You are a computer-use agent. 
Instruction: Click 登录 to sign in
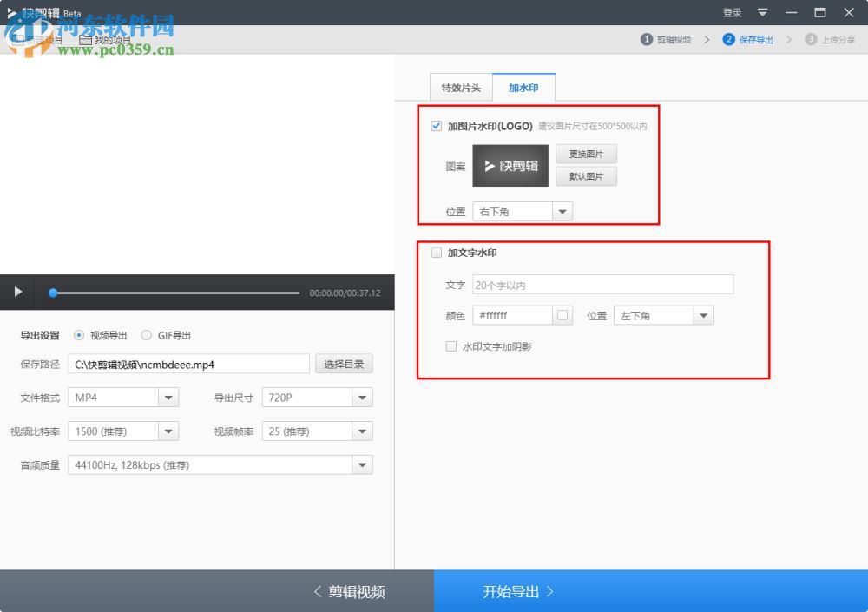click(x=732, y=13)
